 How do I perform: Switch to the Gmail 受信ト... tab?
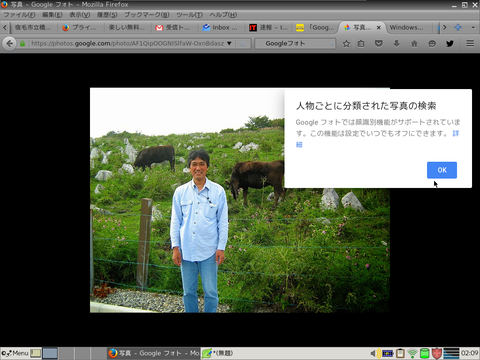(174, 27)
